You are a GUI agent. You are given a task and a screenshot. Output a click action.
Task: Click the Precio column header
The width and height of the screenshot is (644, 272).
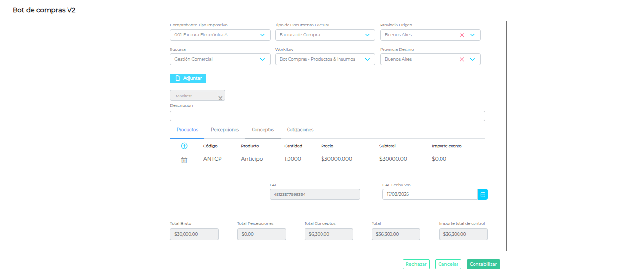(x=327, y=146)
